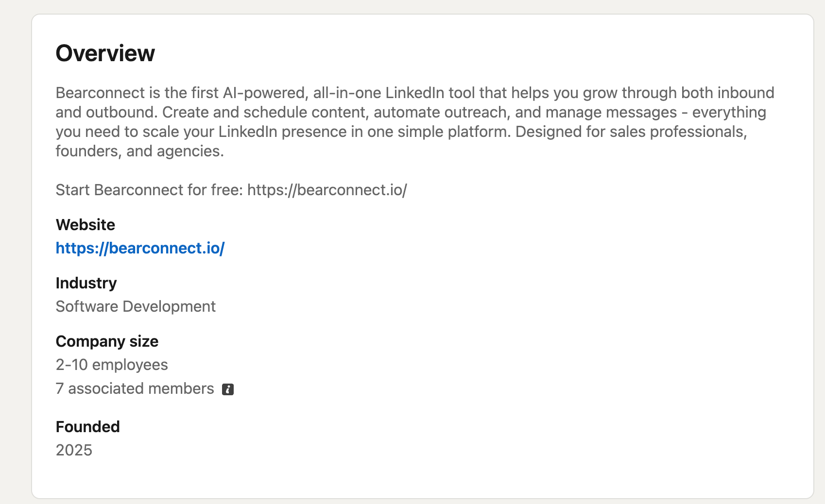Click the Website section label

[86, 225]
